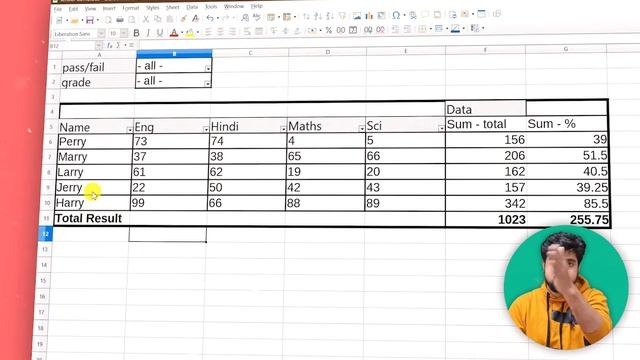The image size is (640, 360).
Task: Open the File menu
Action: [58, 9]
